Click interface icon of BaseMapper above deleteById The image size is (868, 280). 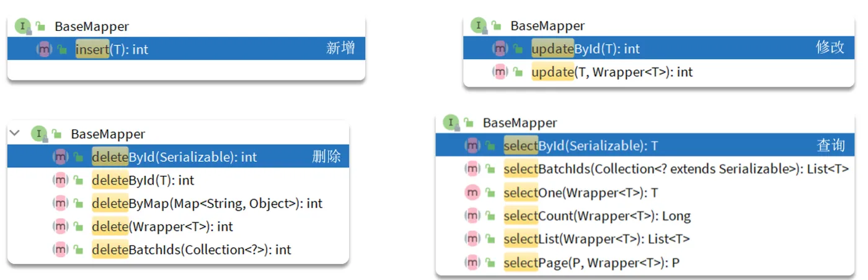click(x=39, y=133)
